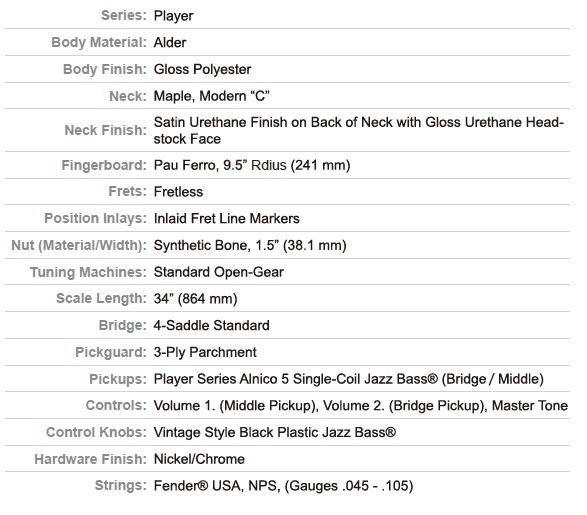587x515 pixels.
Task: Select the Alder body material value
Action: (x=170, y=42)
